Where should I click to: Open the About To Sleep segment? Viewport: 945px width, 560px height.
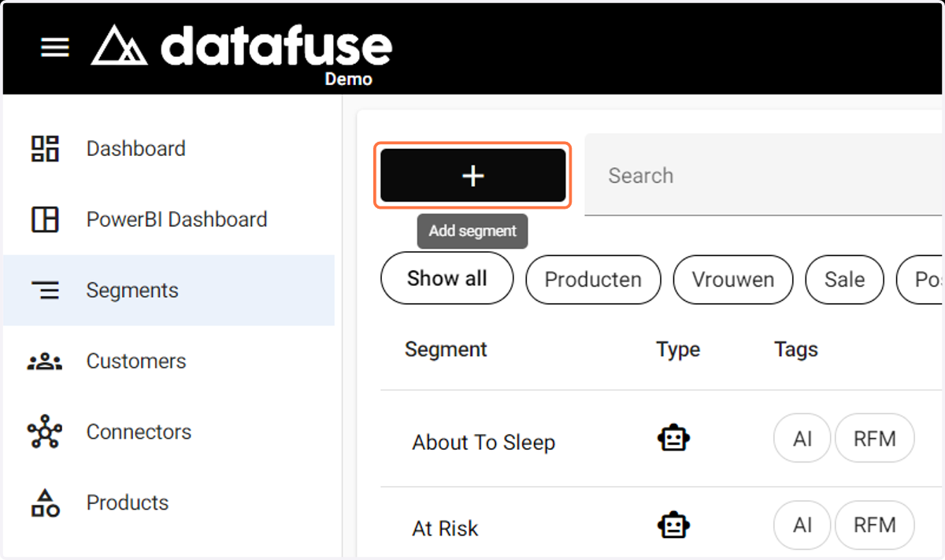pyautogui.click(x=484, y=443)
